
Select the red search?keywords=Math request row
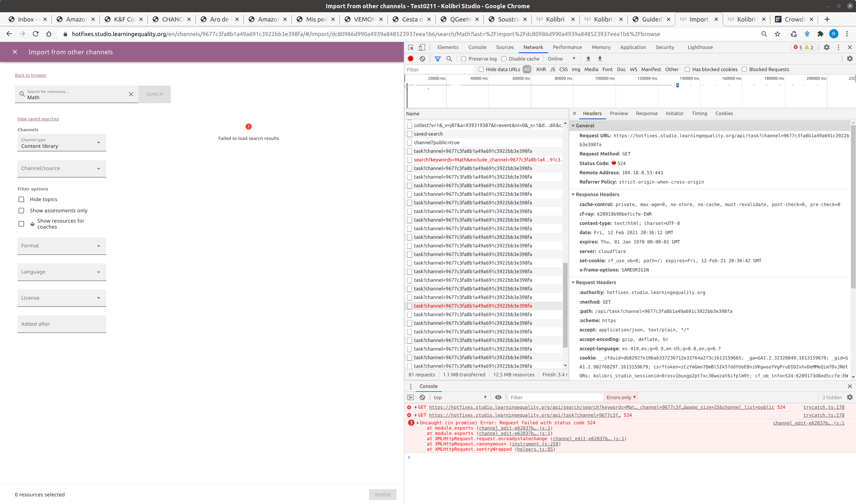(487, 160)
